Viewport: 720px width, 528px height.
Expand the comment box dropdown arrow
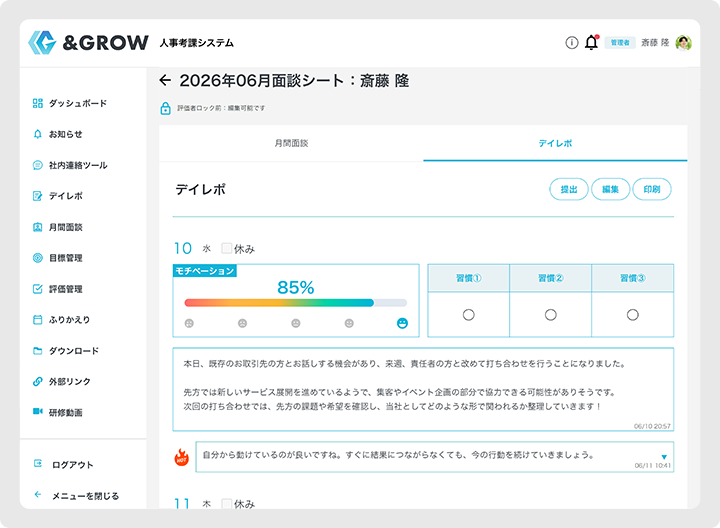[664, 457]
